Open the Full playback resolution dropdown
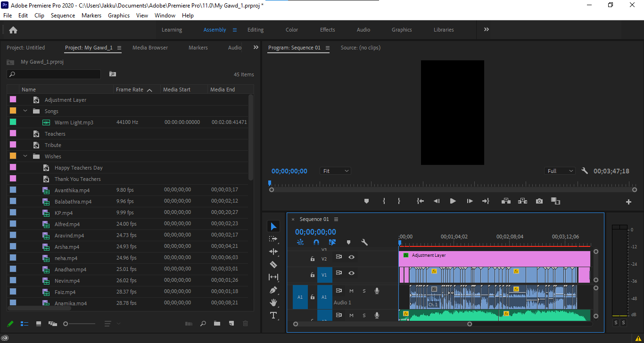 (x=560, y=171)
